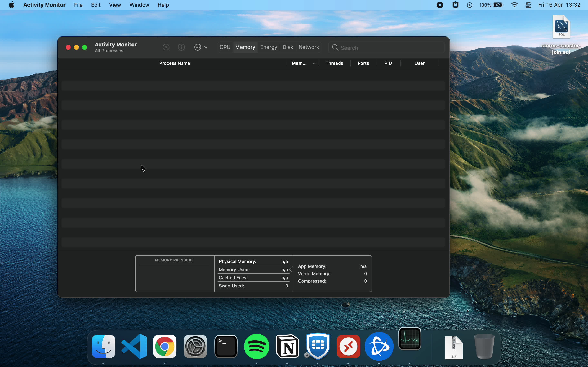Viewport: 588px width, 367px height.
Task: Sort by the PID column header
Action: 388,63
